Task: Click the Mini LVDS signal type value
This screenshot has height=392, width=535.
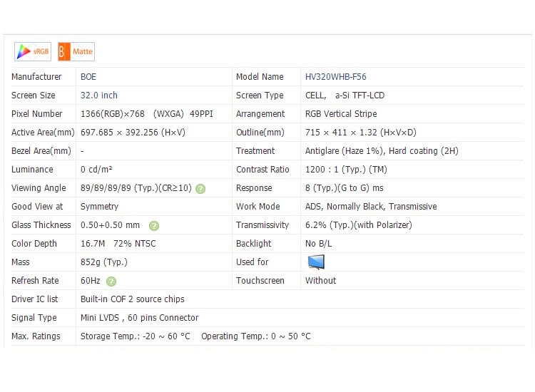Action: 139,318
